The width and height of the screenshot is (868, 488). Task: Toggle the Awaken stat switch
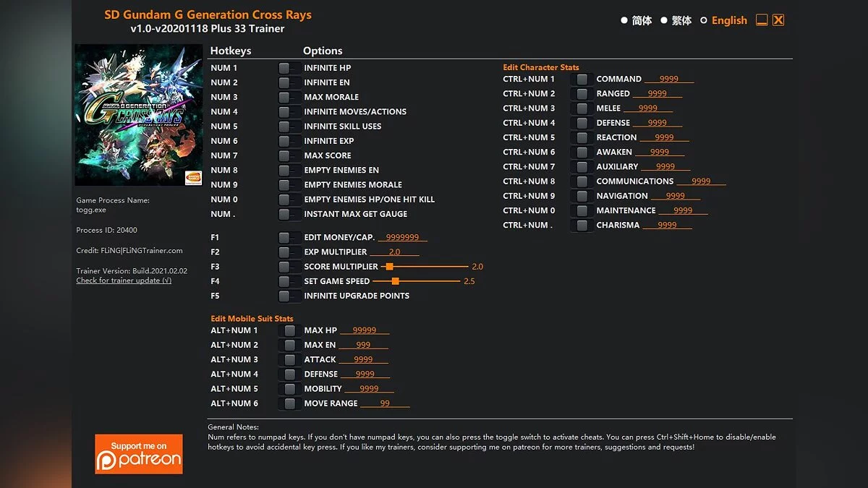(x=582, y=152)
